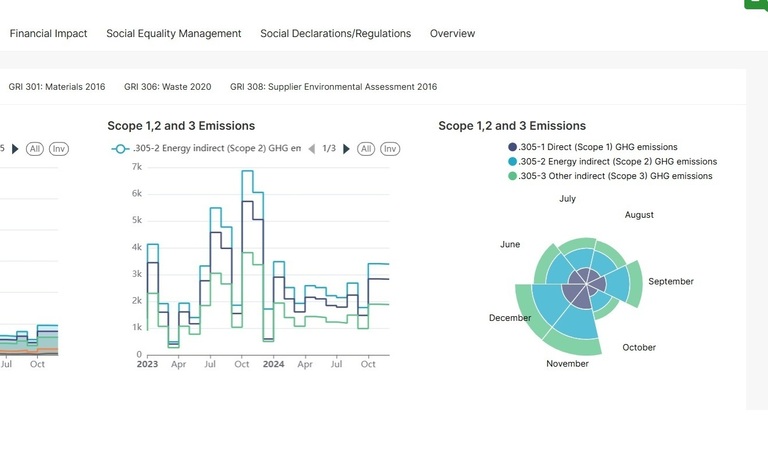The image size is (768, 468).
Task: Click the blue Scope 2 legend dot in rose chart
Action: 513,162
